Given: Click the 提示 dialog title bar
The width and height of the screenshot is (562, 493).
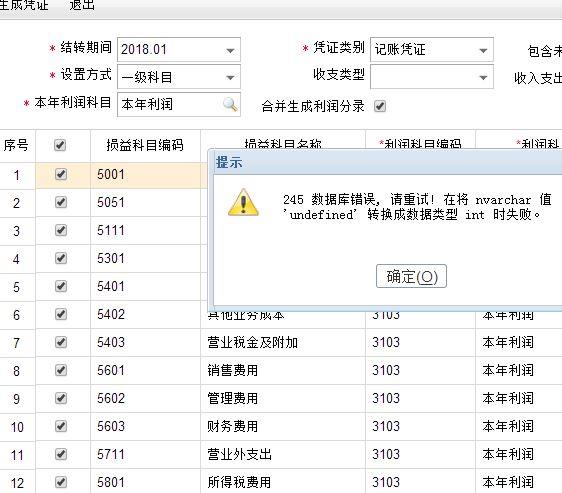Looking at the screenshot, I should tap(385, 162).
